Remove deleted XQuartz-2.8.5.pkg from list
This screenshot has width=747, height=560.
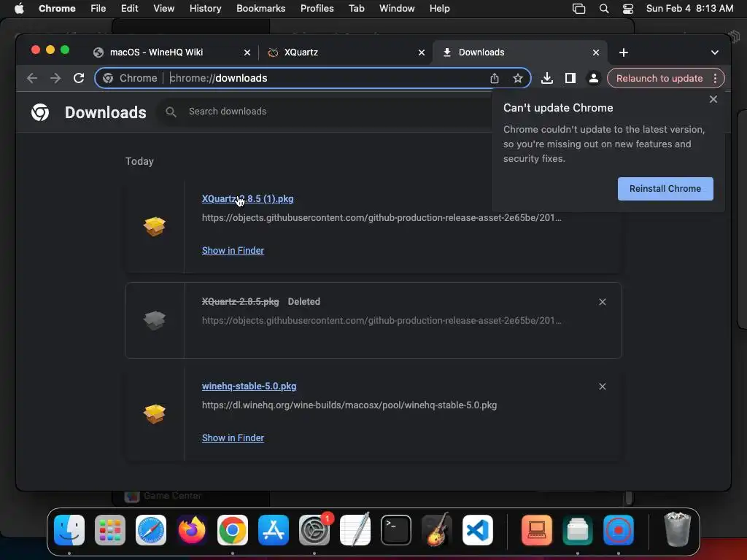(602, 302)
